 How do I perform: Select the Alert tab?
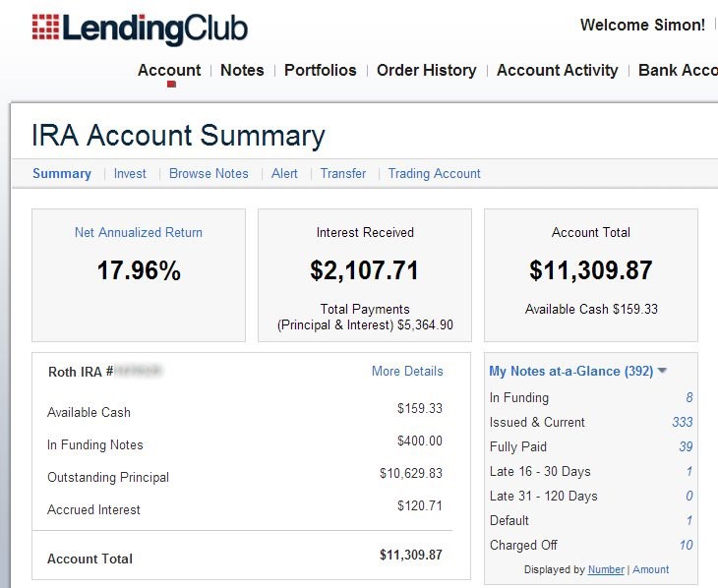coord(284,174)
